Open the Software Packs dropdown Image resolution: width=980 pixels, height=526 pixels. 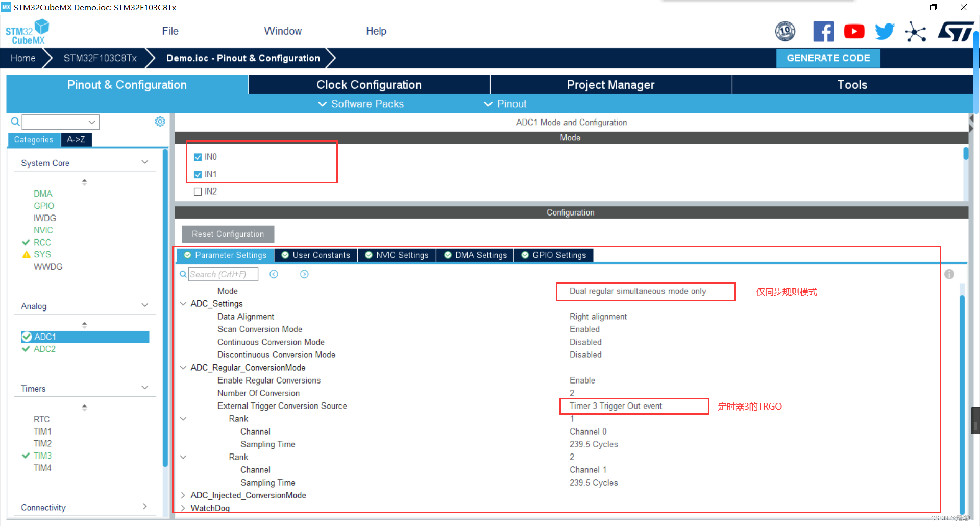(361, 104)
